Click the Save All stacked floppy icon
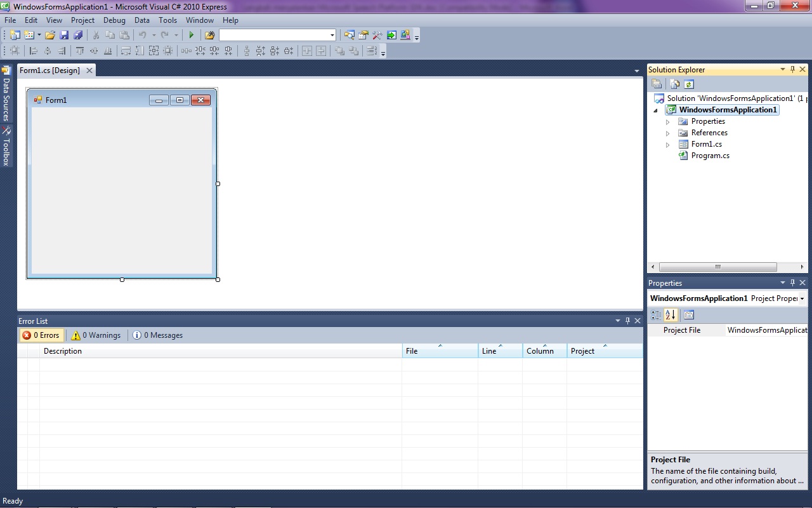812x508 pixels. [78, 35]
